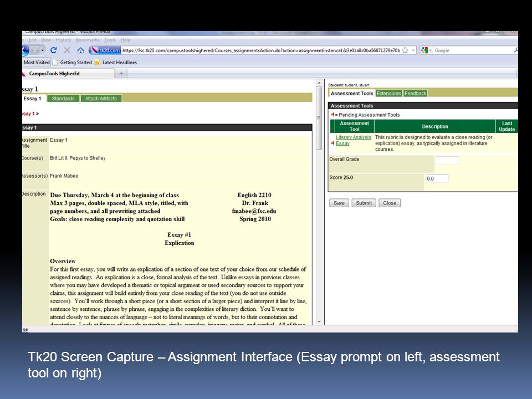Click the URL address bar
The height and width of the screenshot is (399, 532).
[x=260, y=50]
